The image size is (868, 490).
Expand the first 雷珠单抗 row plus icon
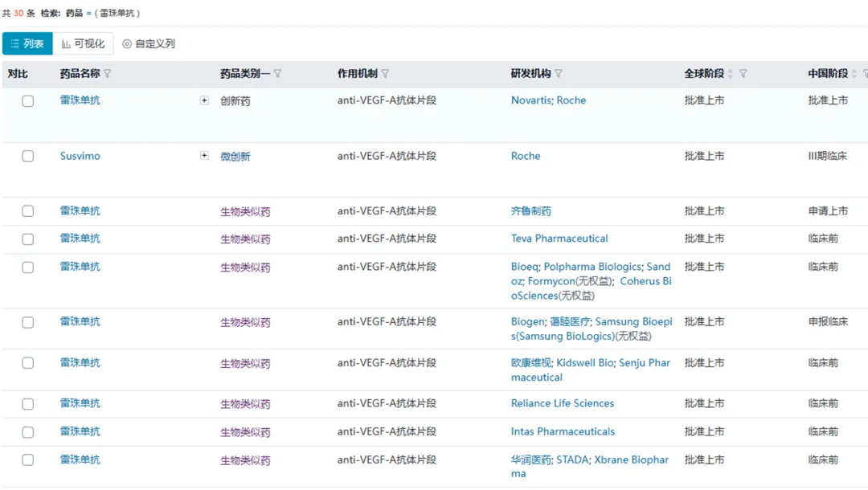[x=204, y=100]
